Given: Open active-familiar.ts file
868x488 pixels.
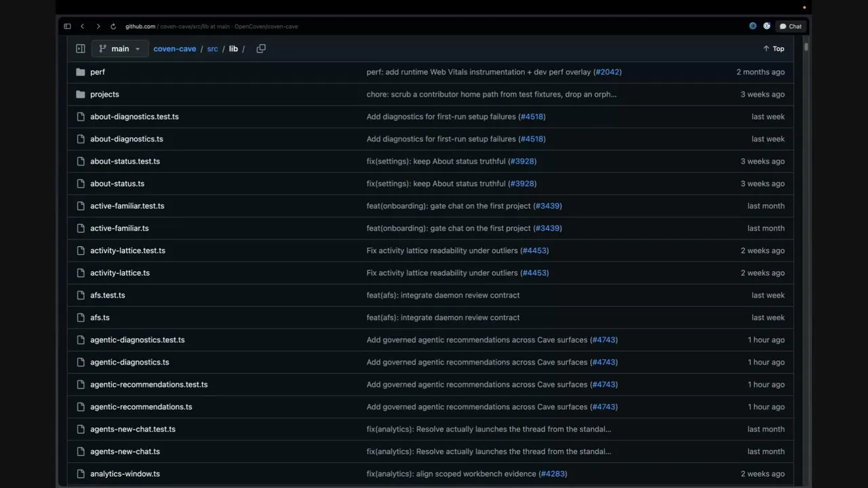Looking at the screenshot, I should (119, 228).
